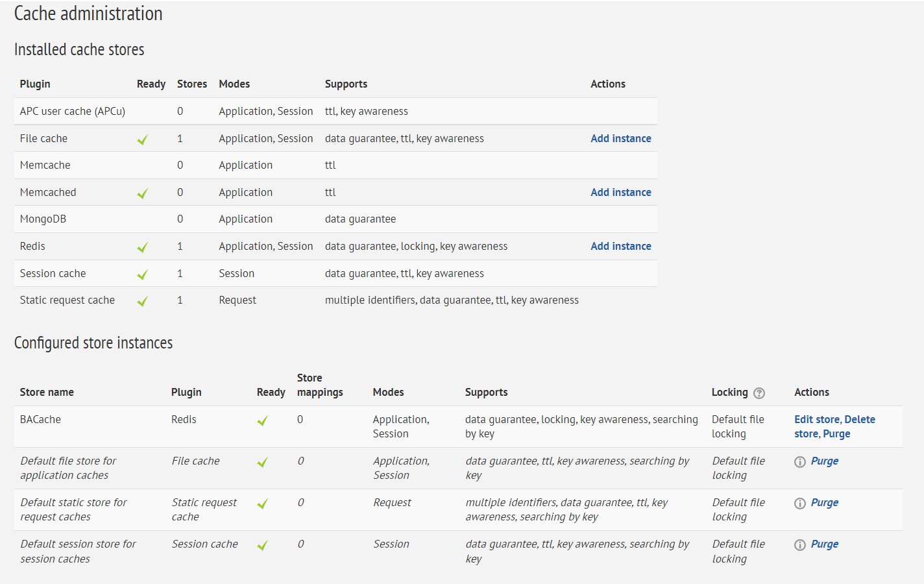Click the Ready checkmark for Memcached
The width and height of the screenshot is (924, 584).
(142, 191)
